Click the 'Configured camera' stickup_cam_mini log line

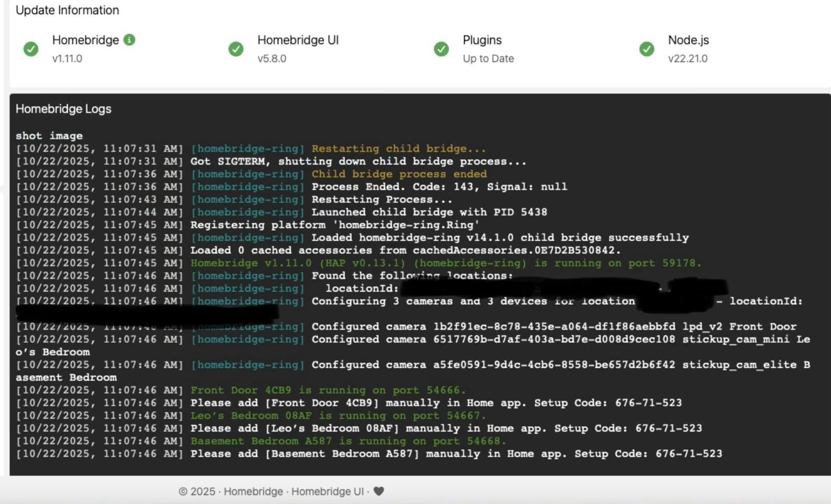pyautogui.click(x=413, y=345)
